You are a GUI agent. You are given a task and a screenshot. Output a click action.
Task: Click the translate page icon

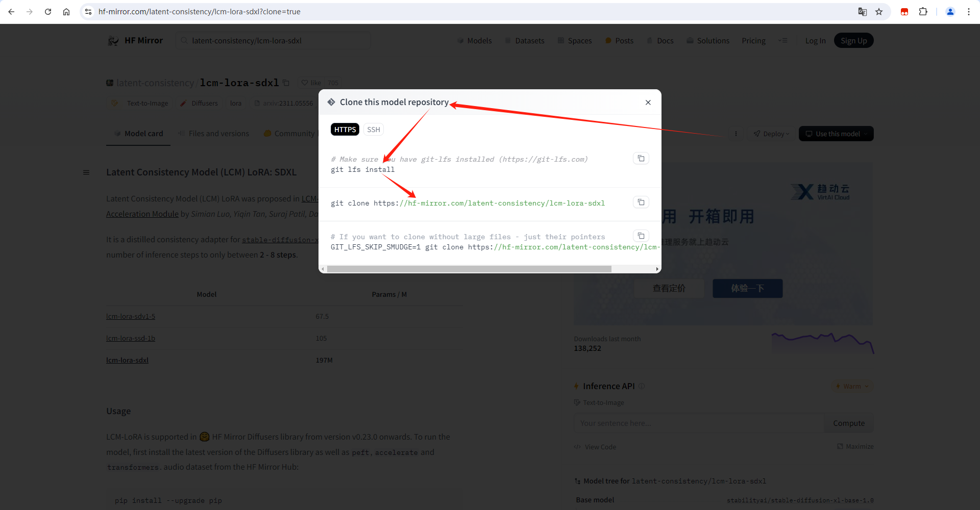point(863,12)
